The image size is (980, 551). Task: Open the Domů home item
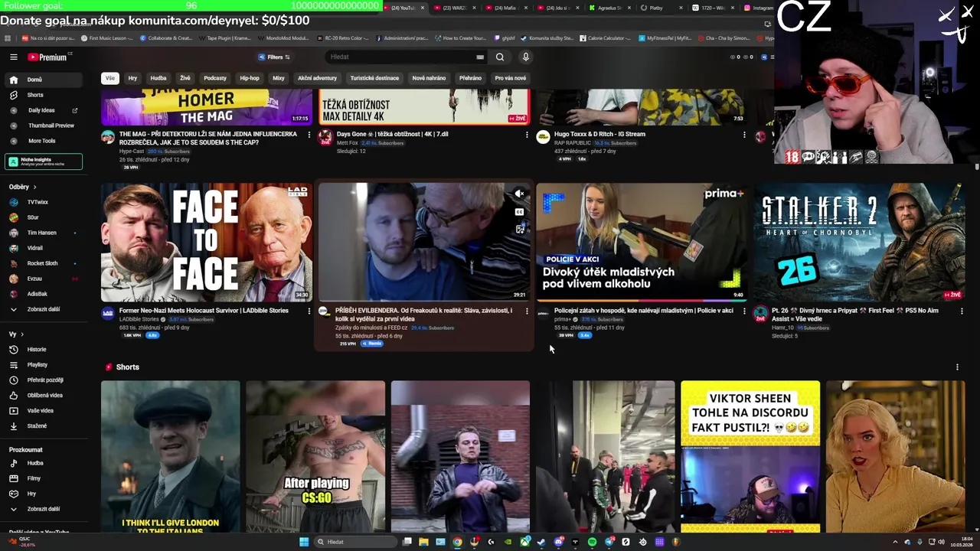coord(44,80)
